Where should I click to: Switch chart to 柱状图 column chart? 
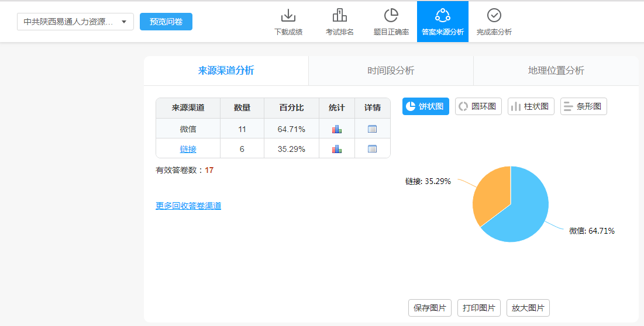[531, 106]
